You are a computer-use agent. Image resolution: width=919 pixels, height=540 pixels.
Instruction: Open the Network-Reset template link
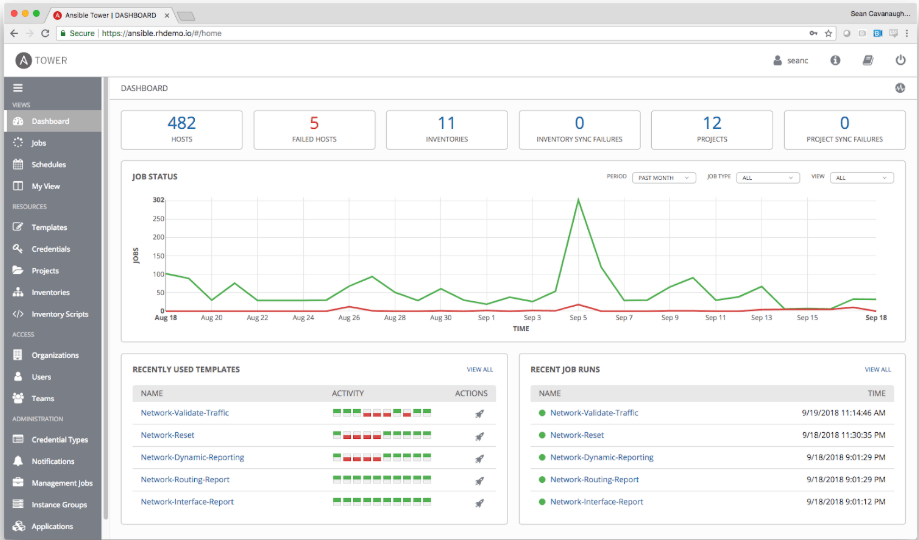(167, 435)
